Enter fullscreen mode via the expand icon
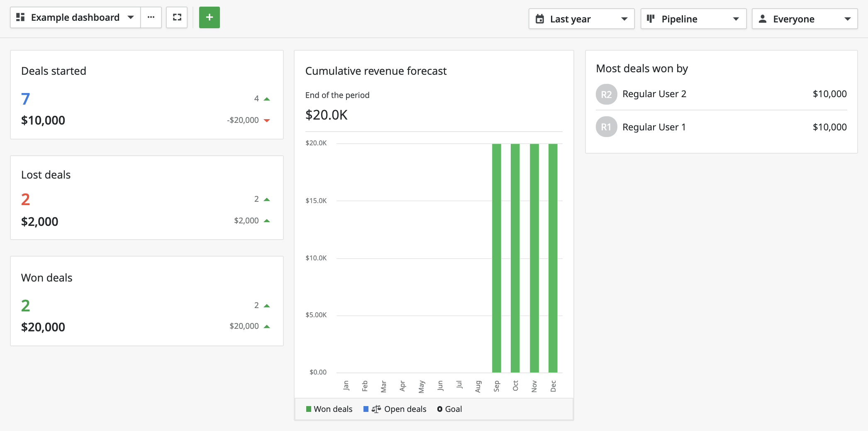868x431 pixels. point(177,17)
